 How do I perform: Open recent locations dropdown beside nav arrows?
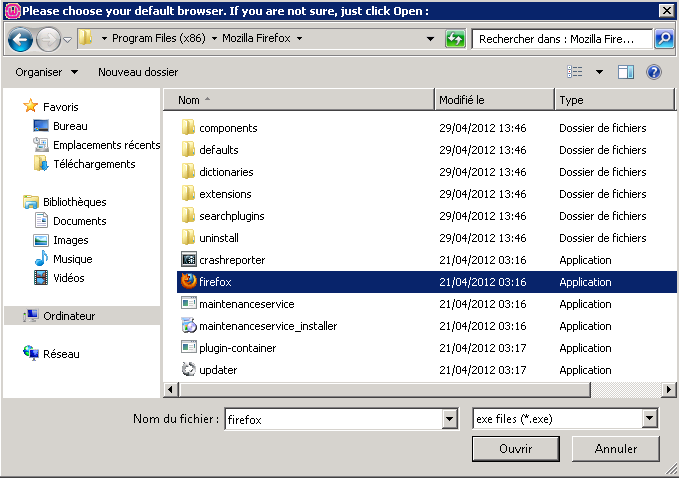[x=68, y=39]
